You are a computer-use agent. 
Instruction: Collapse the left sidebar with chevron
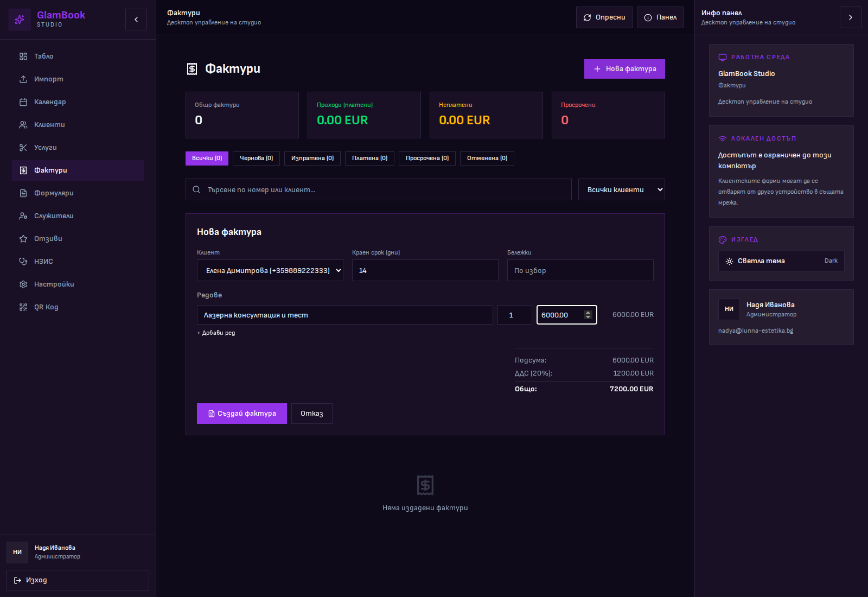pyautogui.click(x=136, y=20)
